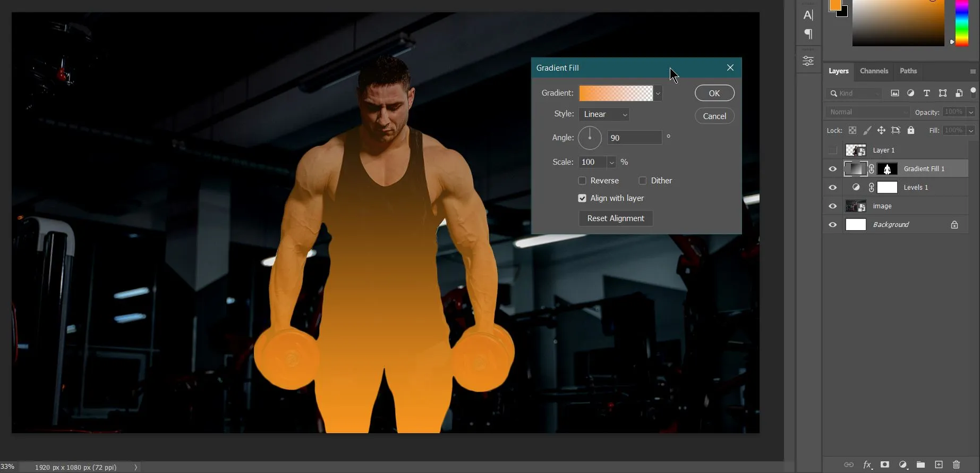Add a layer mask

pos(885,465)
